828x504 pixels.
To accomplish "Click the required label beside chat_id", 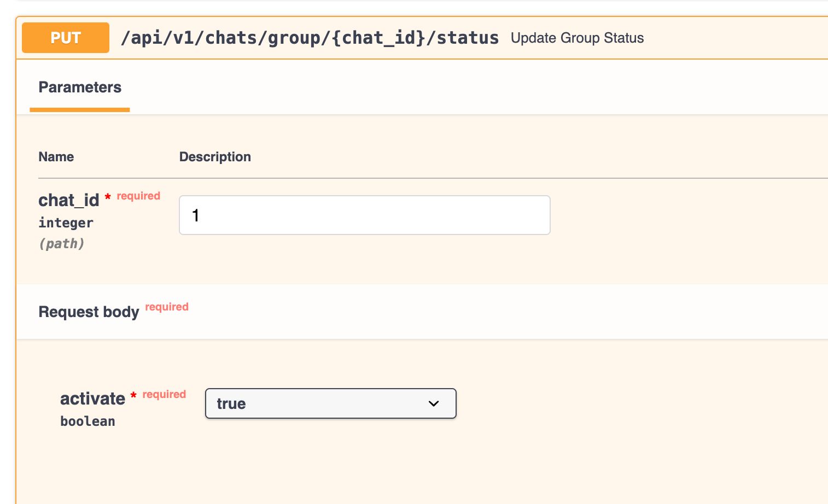I will pos(138,196).
